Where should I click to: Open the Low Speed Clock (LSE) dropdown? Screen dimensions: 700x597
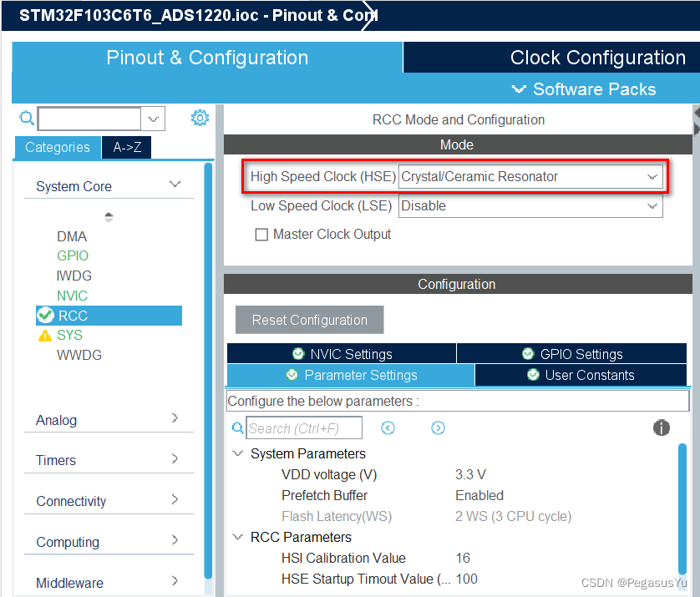[530, 206]
